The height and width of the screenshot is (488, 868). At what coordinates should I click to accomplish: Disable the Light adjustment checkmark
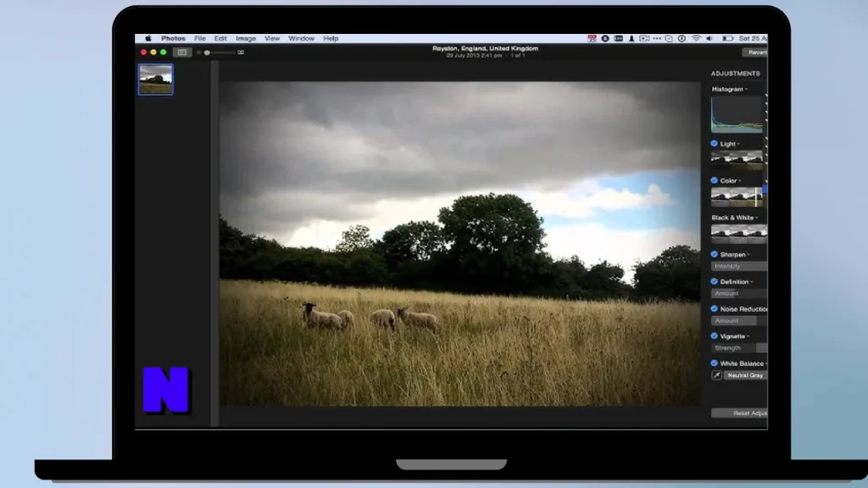click(x=714, y=143)
